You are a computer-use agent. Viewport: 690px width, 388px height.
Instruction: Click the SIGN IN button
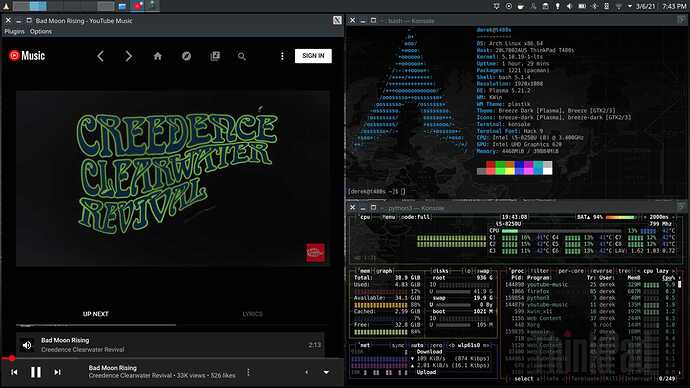point(313,56)
